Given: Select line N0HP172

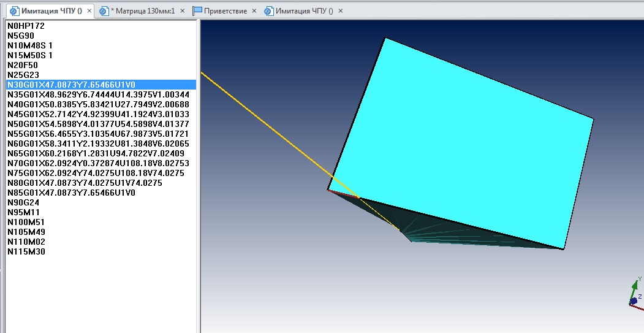Looking at the screenshot, I should pos(101,26).
